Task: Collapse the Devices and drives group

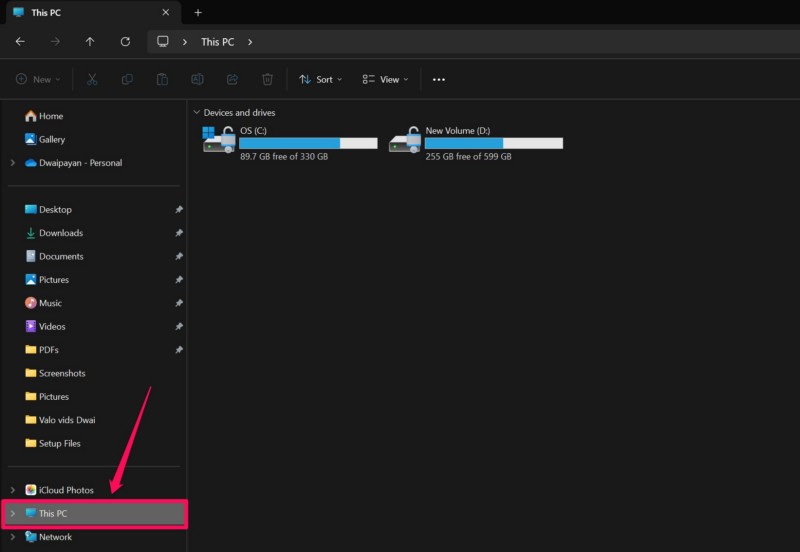Action: 196,113
